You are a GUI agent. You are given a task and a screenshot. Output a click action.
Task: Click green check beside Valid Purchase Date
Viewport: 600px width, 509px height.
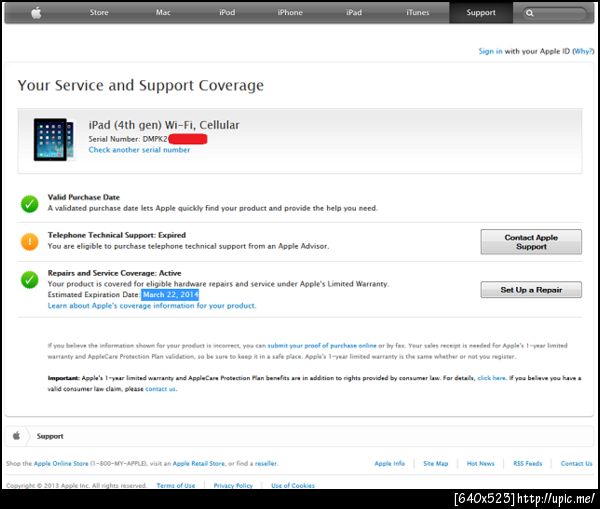(29, 204)
